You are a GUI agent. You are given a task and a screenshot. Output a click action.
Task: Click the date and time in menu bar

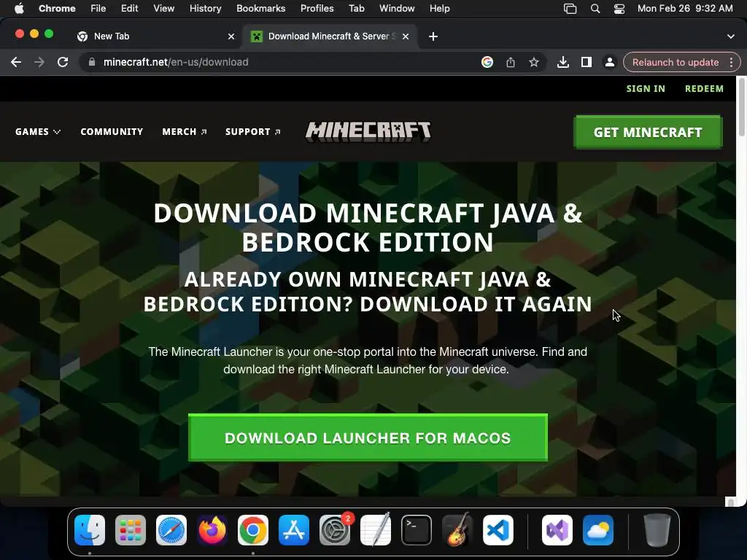point(685,8)
